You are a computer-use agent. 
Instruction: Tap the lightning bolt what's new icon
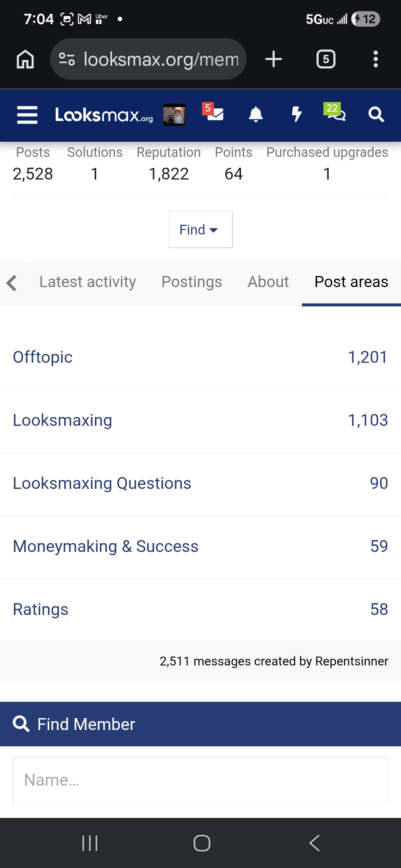(296, 114)
